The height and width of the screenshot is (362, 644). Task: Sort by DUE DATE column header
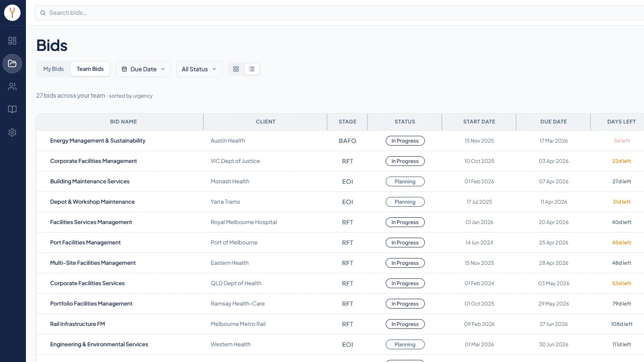[x=554, y=122]
